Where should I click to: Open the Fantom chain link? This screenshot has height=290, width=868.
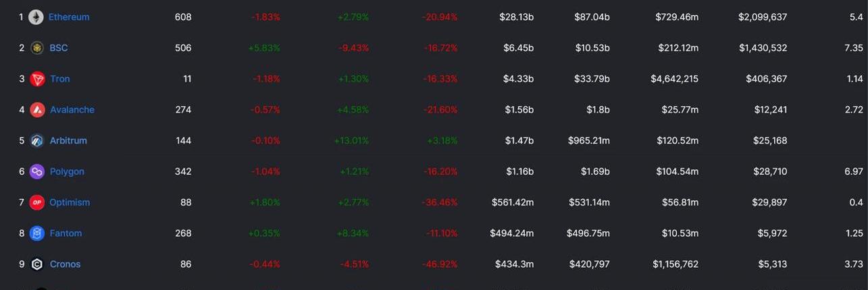(66, 233)
